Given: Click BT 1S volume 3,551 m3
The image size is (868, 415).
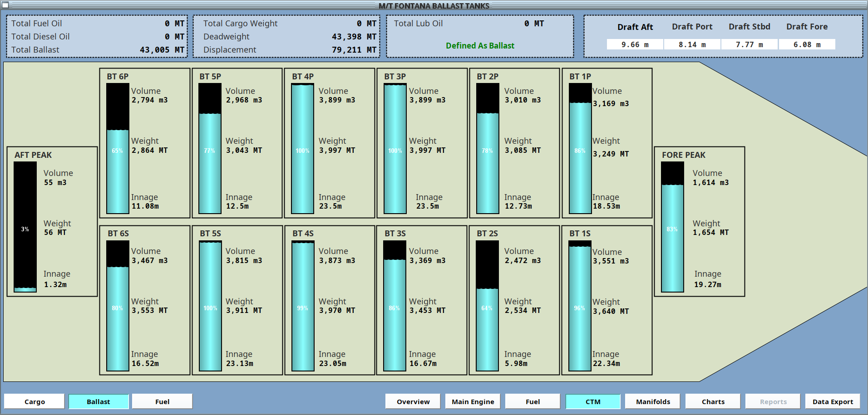Looking at the screenshot, I should coord(611,261).
